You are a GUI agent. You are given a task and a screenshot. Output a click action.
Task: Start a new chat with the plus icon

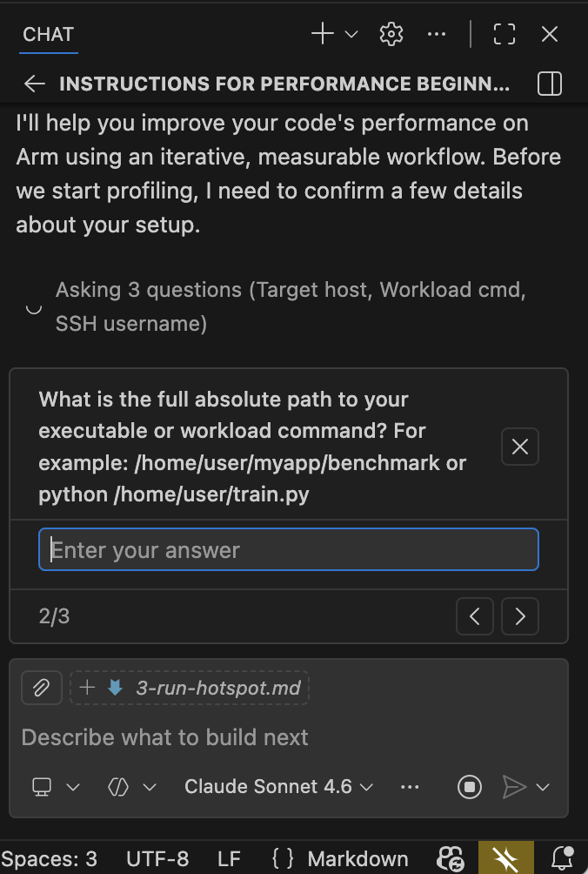[321, 34]
